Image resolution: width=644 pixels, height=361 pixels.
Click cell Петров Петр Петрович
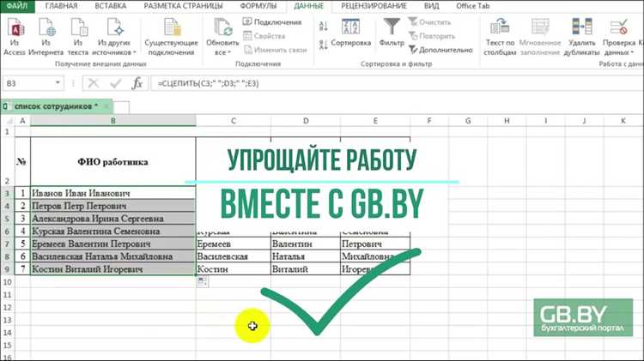[113, 206]
